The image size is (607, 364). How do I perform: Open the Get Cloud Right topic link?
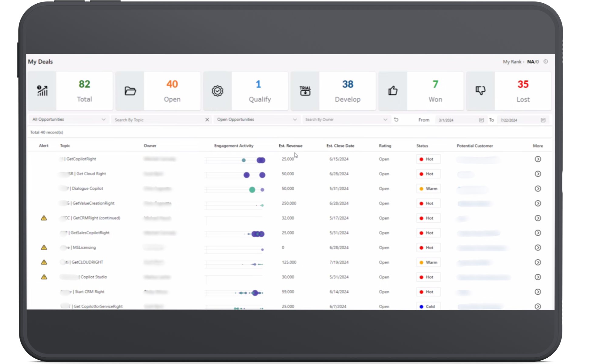click(x=91, y=174)
